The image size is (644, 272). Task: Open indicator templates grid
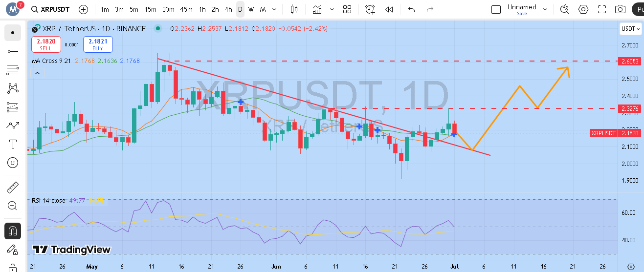[x=347, y=9]
